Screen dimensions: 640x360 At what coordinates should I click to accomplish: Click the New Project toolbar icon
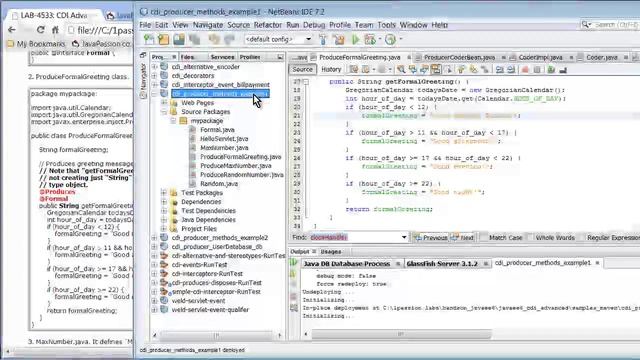(164, 40)
